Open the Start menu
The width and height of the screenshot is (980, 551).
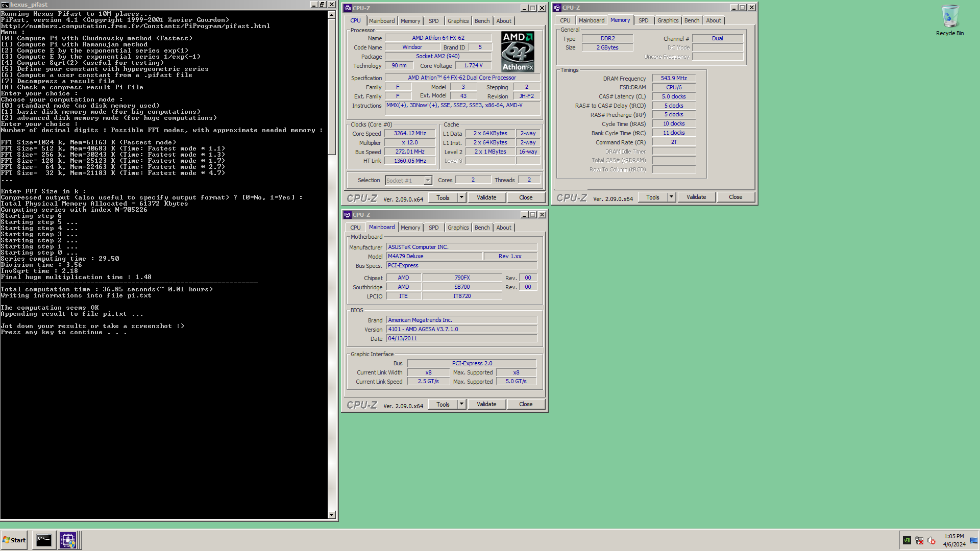point(14,540)
